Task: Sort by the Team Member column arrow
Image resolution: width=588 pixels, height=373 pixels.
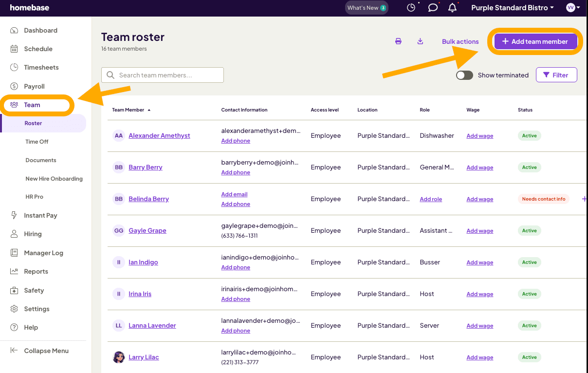Action: tap(149, 110)
